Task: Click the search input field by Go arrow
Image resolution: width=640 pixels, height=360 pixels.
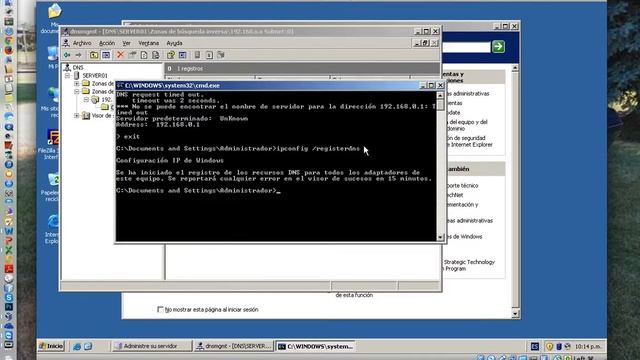Action: pyautogui.click(x=466, y=47)
